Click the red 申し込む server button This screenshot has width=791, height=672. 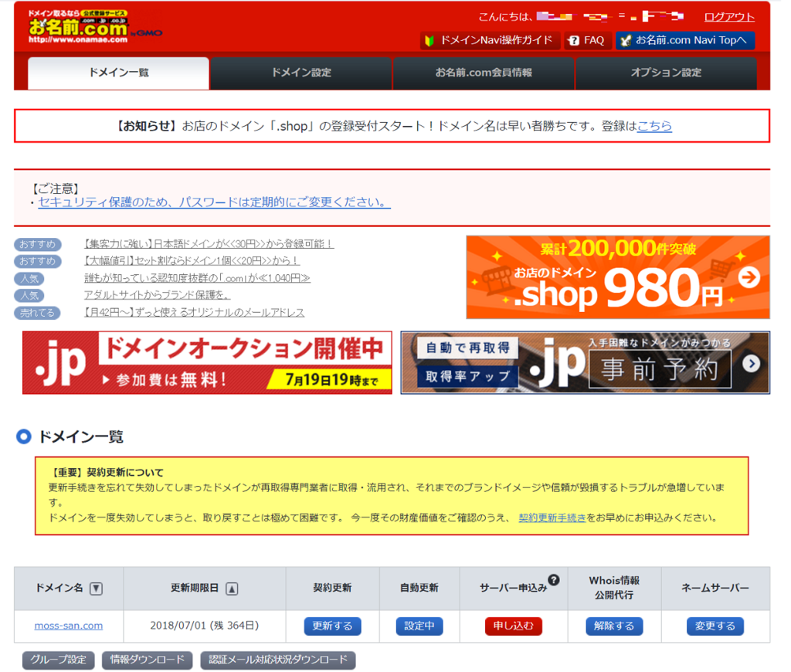(x=514, y=626)
